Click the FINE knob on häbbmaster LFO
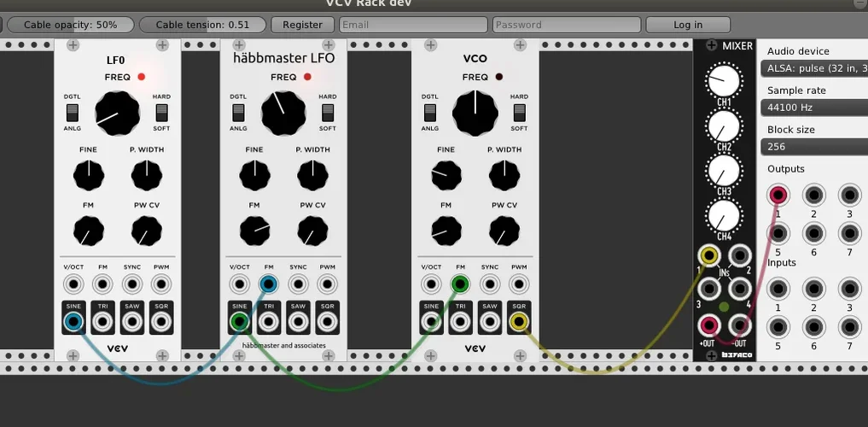 [x=254, y=176]
